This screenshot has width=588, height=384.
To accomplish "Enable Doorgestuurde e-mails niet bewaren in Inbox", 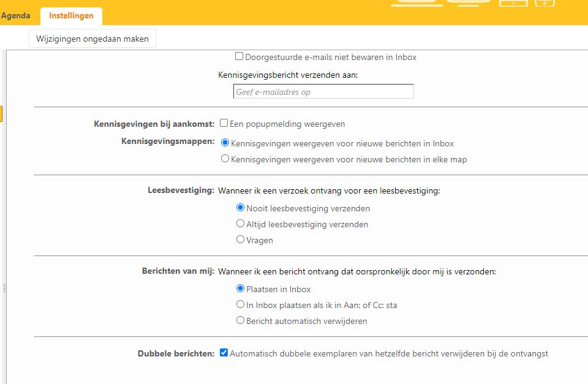I will pos(239,56).
